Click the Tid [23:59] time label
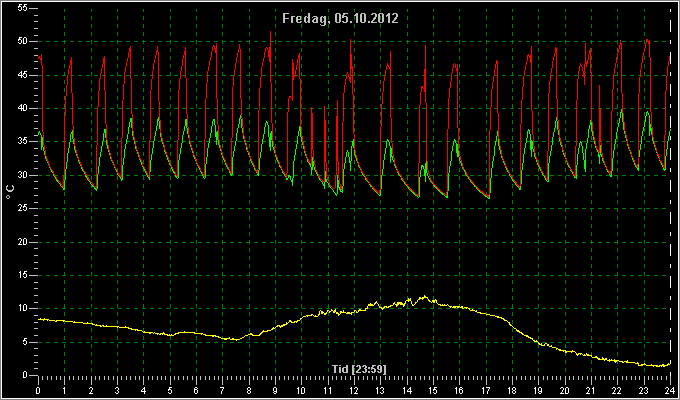 (359, 369)
